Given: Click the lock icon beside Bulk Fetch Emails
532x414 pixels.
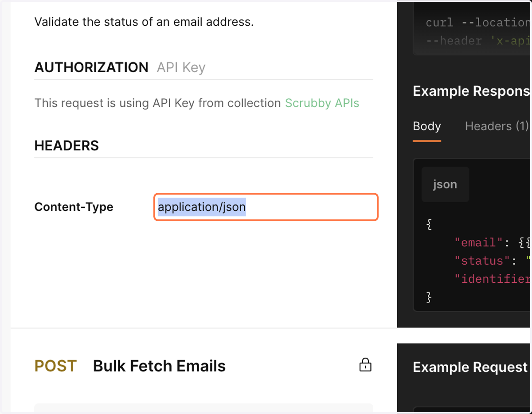Looking at the screenshot, I should click(365, 364).
